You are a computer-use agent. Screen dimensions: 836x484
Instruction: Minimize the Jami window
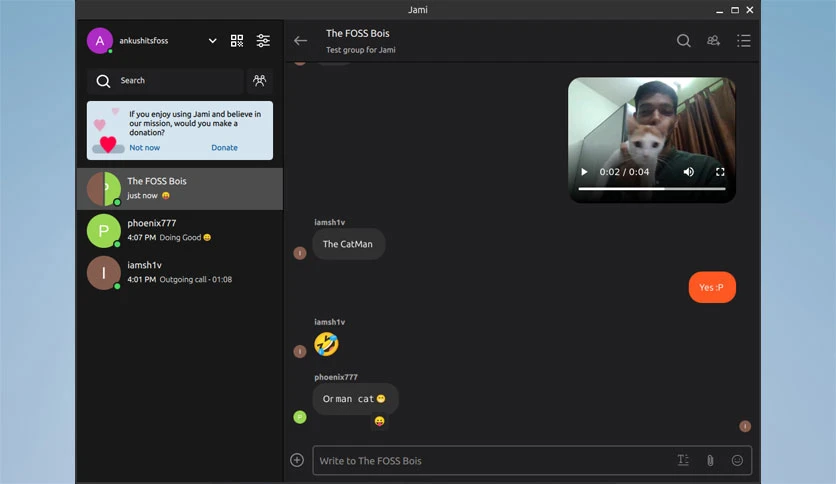(719, 10)
